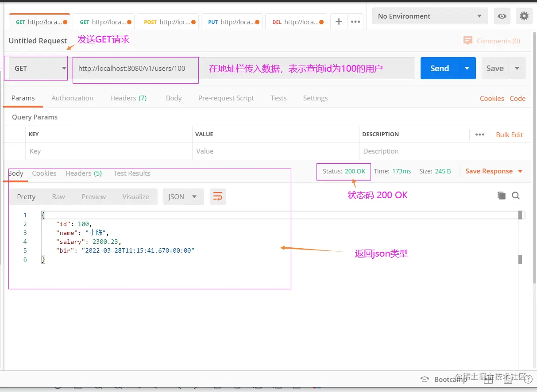Click the environment quick look eye icon

[502, 16]
